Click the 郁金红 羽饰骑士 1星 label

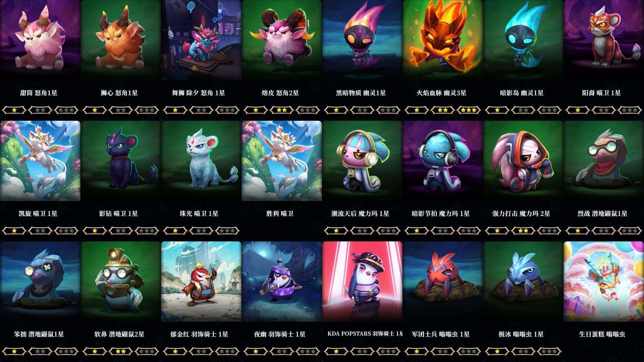[x=199, y=334]
